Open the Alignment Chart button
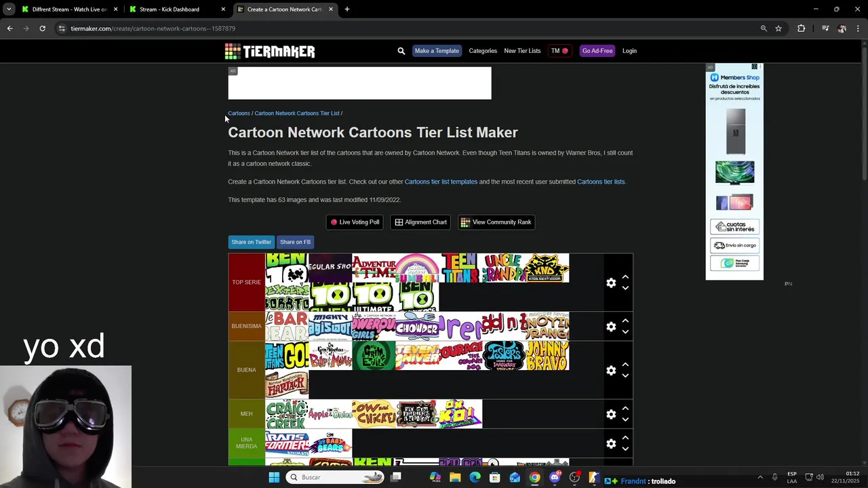Image resolution: width=868 pixels, height=488 pixels. click(421, 222)
